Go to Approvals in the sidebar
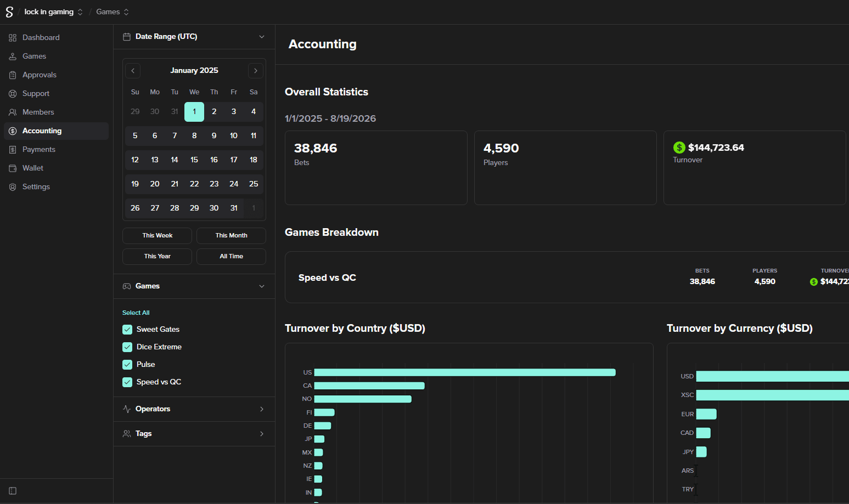 click(56, 75)
